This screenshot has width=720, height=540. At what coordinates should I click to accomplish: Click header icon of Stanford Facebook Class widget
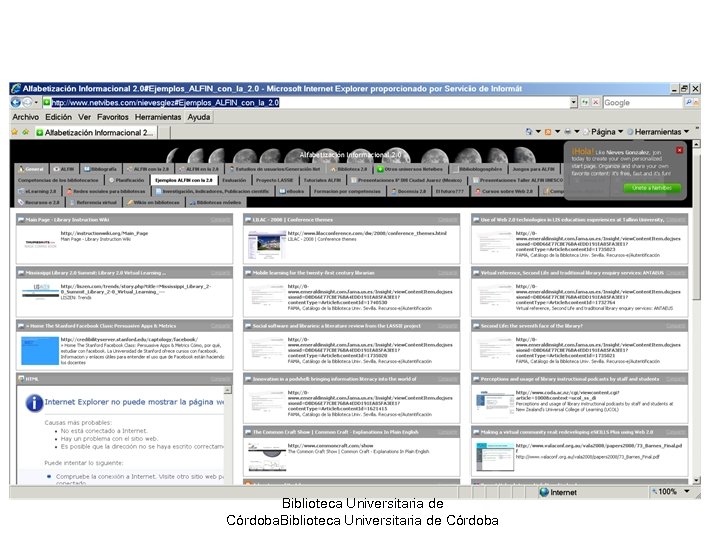(x=21, y=326)
